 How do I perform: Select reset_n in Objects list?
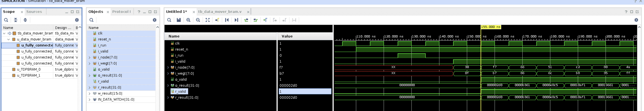(x=104, y=39)
